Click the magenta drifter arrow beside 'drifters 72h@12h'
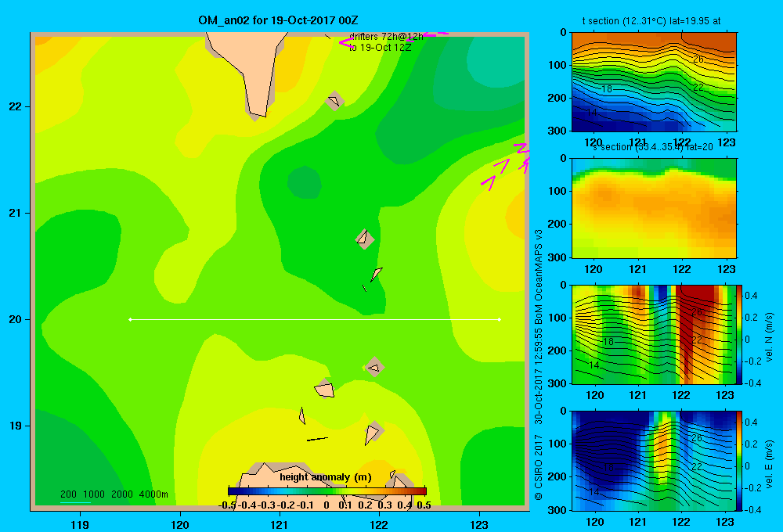 pos(345,43)
